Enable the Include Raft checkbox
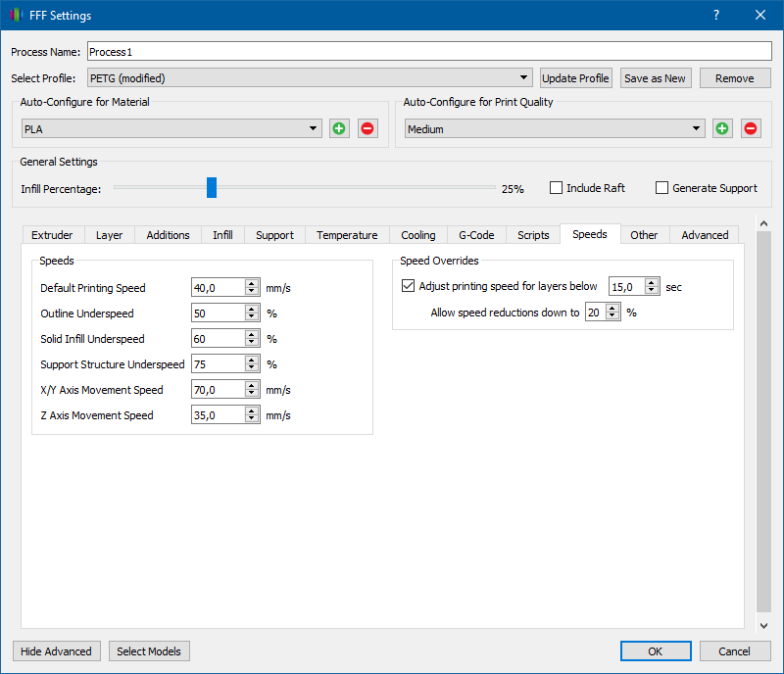Image resolution: width=784 pixels, height=674 pixels. (556, 188)
